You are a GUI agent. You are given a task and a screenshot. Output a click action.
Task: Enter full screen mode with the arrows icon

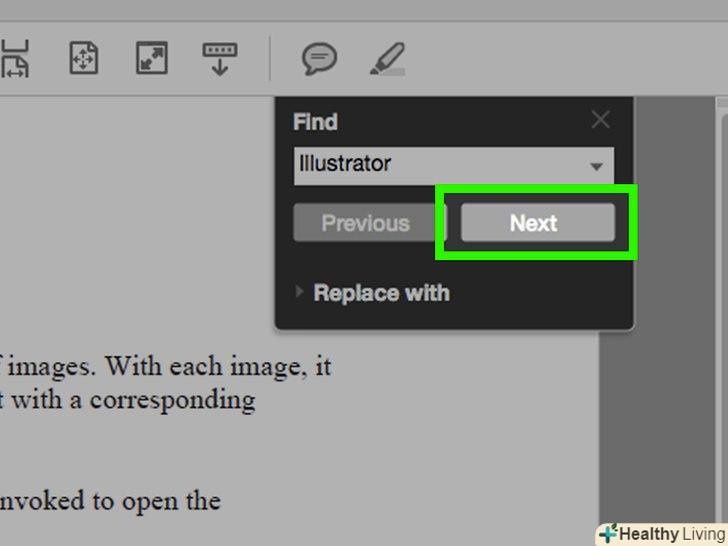152,58
